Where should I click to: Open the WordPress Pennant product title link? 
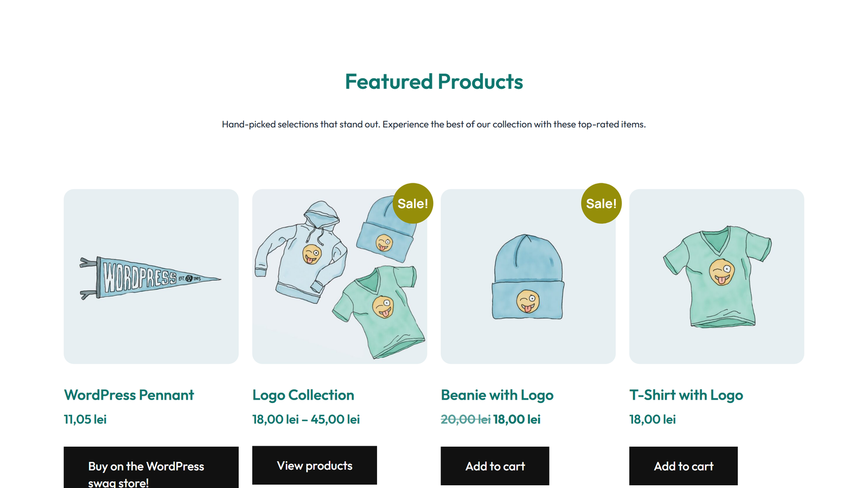pos(129,395)
